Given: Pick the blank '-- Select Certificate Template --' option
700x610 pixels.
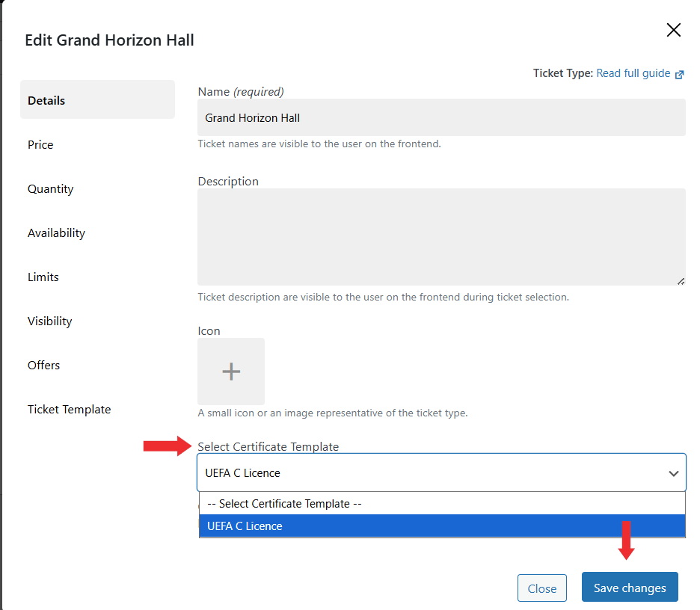Looking at the screenshot, I should (x=441, y=504).
